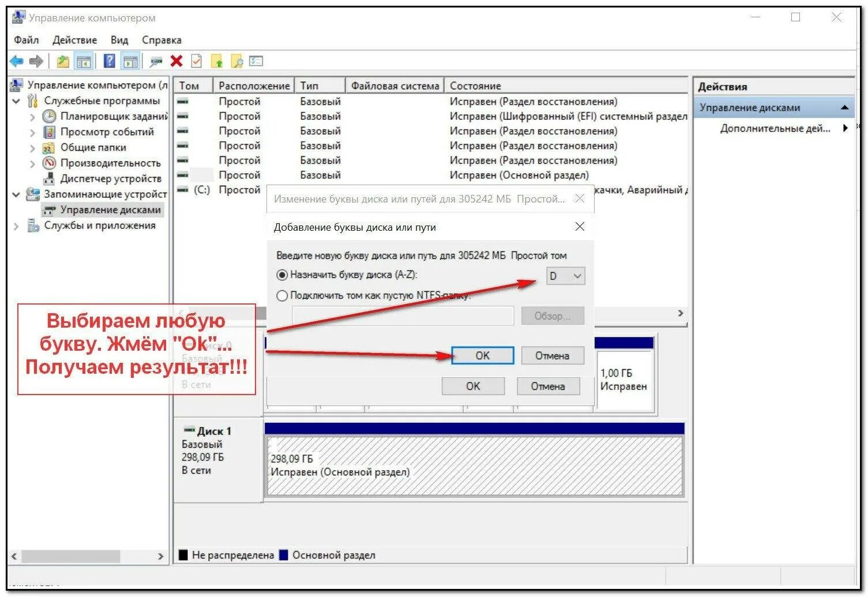
Task: Click right arrow of tree pane scrollbar
Action: point(160,556)
